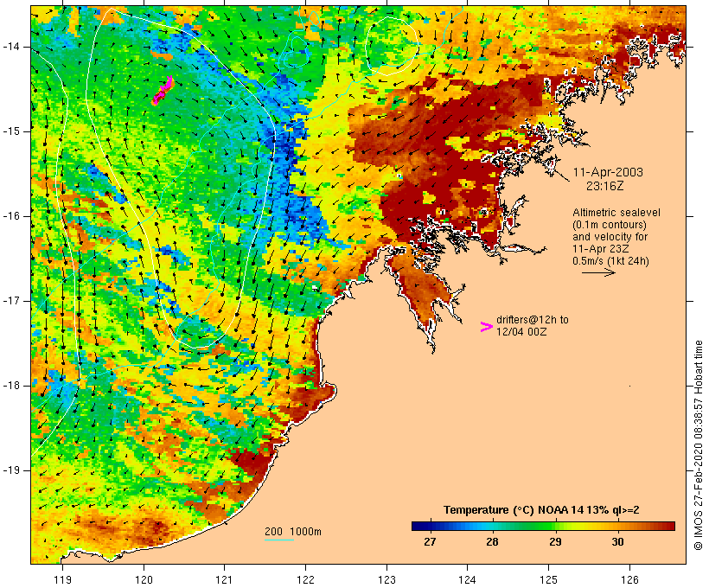Viewport: 709px width, 588px height.
Task: Click the colorbar label 28
Action: [493, 541]
